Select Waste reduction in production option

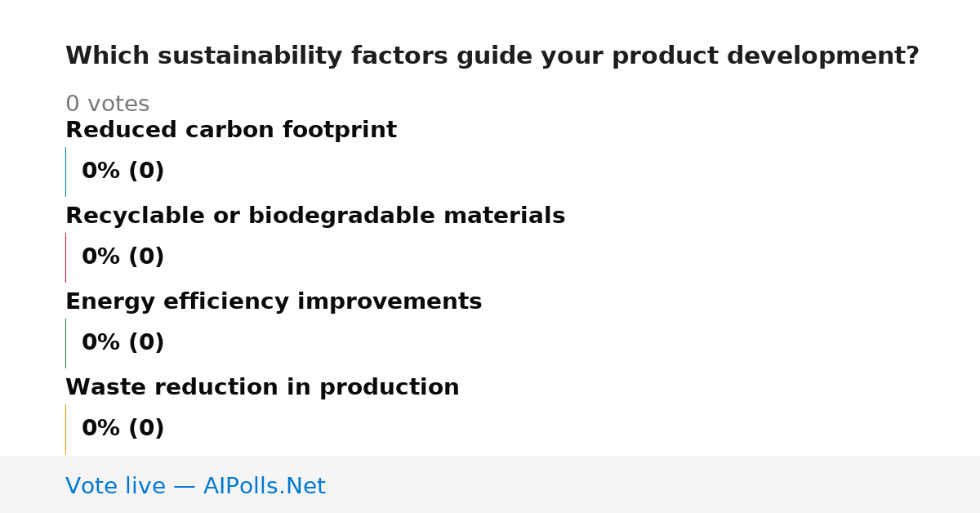click(262, 388)
